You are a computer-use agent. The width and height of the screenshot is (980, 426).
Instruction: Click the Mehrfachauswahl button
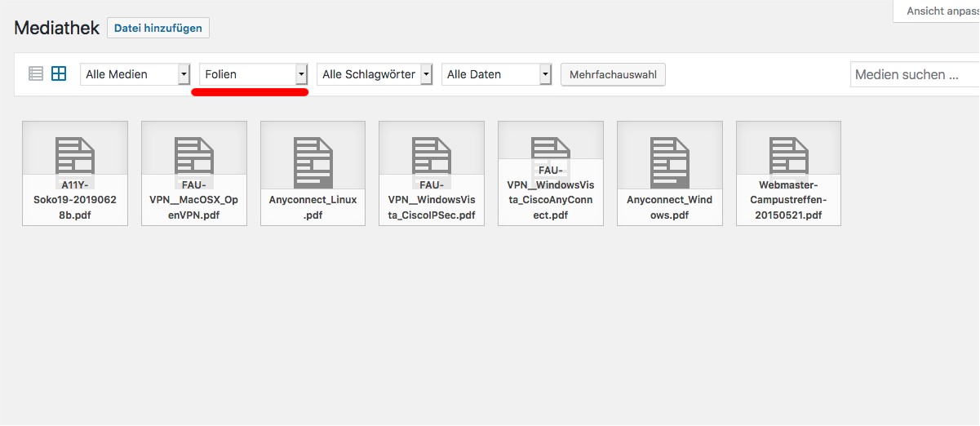pyautogui.click(x=613, y=74)
